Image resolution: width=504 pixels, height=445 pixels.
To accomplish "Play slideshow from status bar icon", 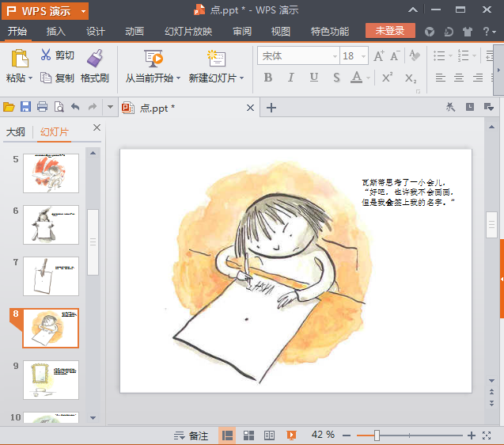I will pos(291,435).
